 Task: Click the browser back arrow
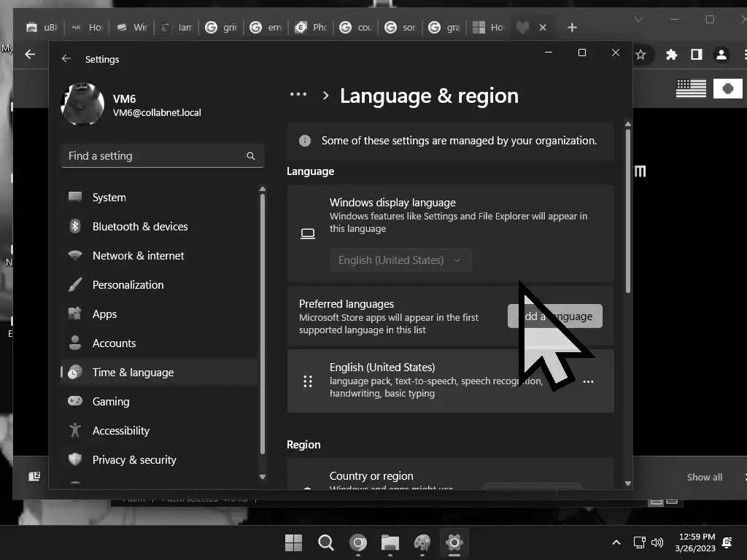[30, 54]
